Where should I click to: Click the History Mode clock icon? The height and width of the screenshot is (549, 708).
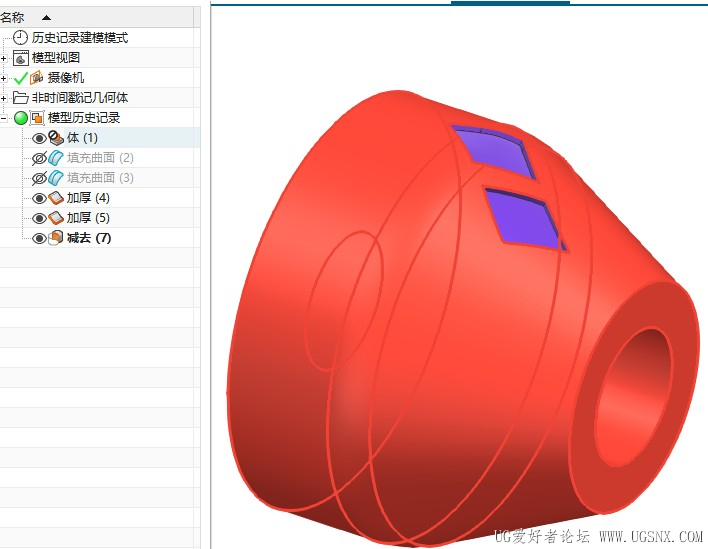(x=20, y=37)
